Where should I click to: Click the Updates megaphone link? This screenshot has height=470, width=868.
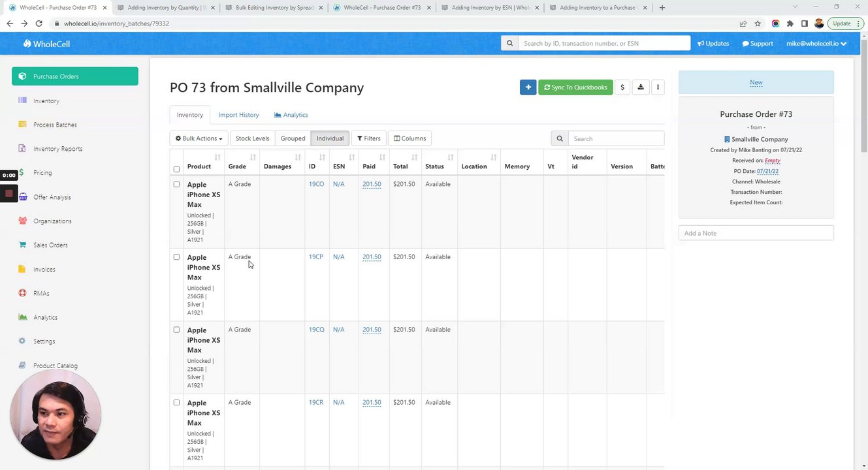713,44
